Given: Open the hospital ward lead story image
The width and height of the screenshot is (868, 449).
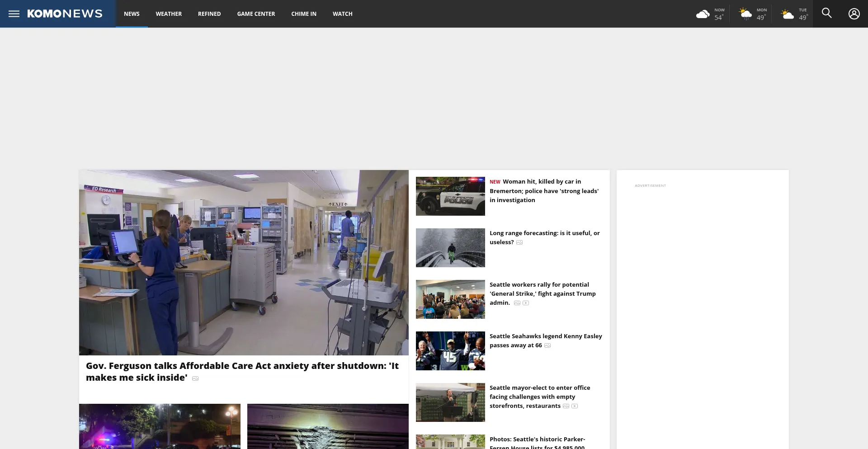Looking at the screenshot, I should point(244,262).
